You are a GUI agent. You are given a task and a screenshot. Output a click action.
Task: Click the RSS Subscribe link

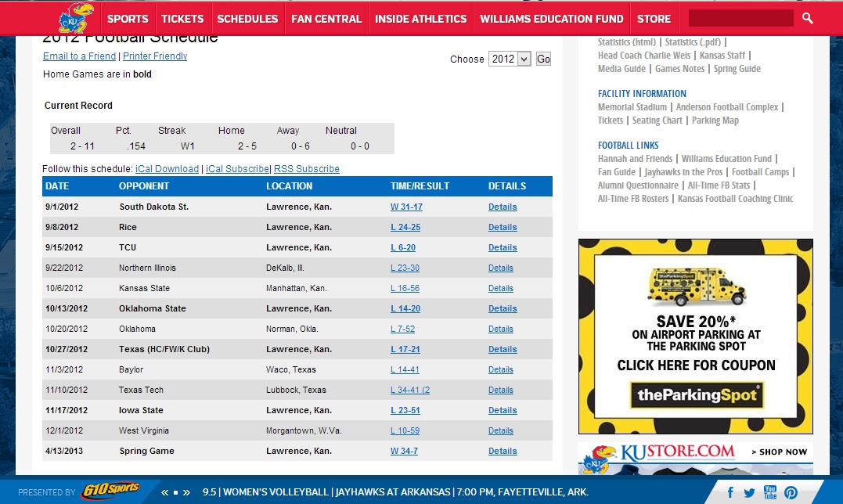tap(307, 169)
